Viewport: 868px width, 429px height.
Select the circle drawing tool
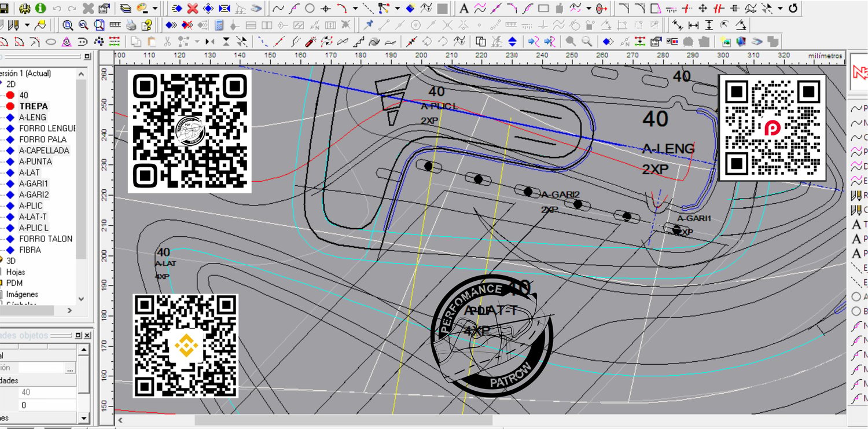pyautogui.click(x=310, y=9)
